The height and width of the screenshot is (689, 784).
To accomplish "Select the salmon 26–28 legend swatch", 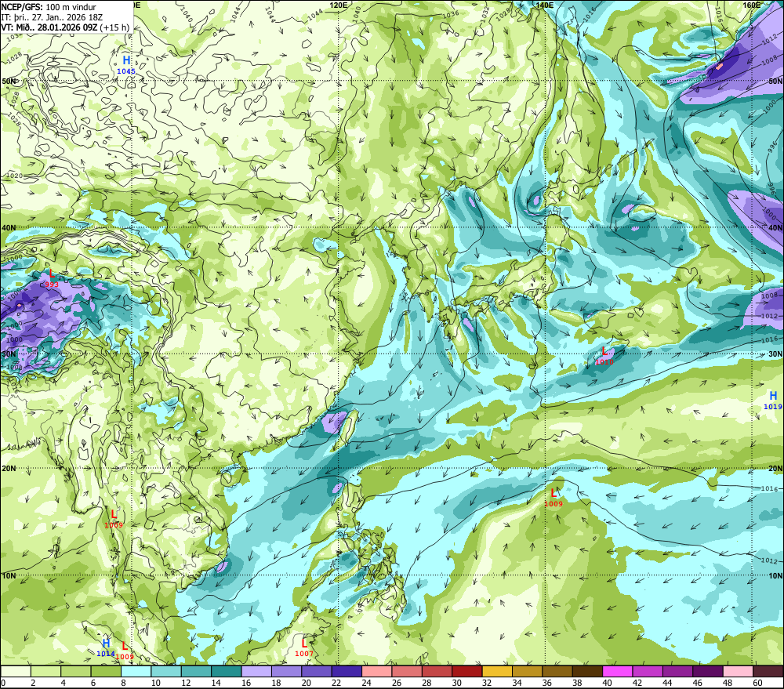I will point(407,671).
